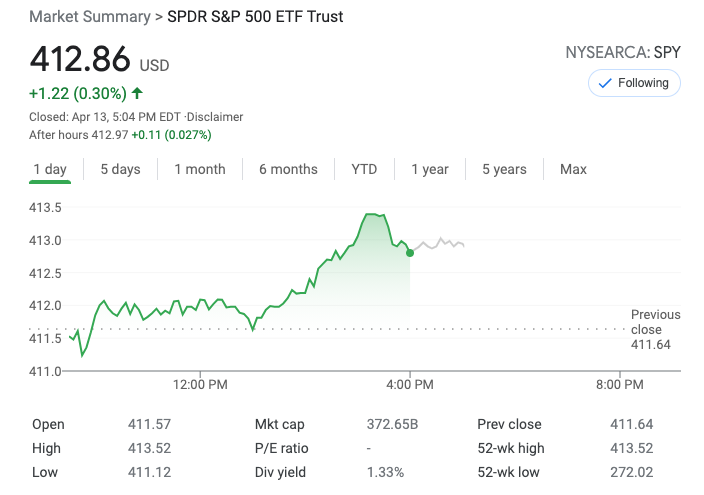Open the Disclaimer link
704x495 pixels.
tap(215, 117)
